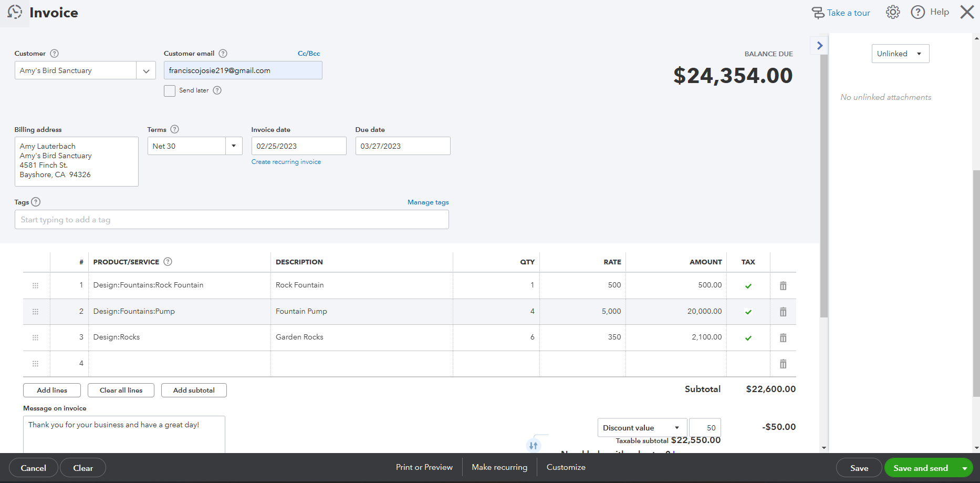The image size is (980, 483).
Task: Click Create recurring invoice link
Action: click(286, 162)
